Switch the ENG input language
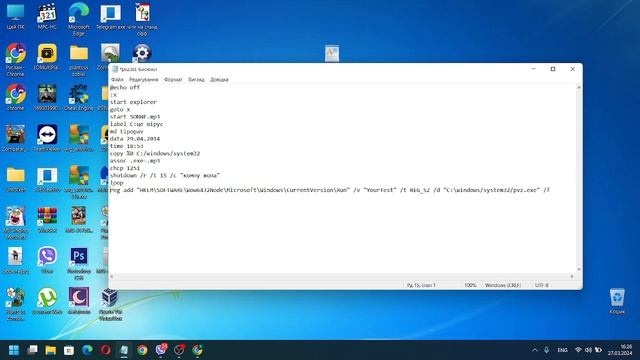 (562, 350)
